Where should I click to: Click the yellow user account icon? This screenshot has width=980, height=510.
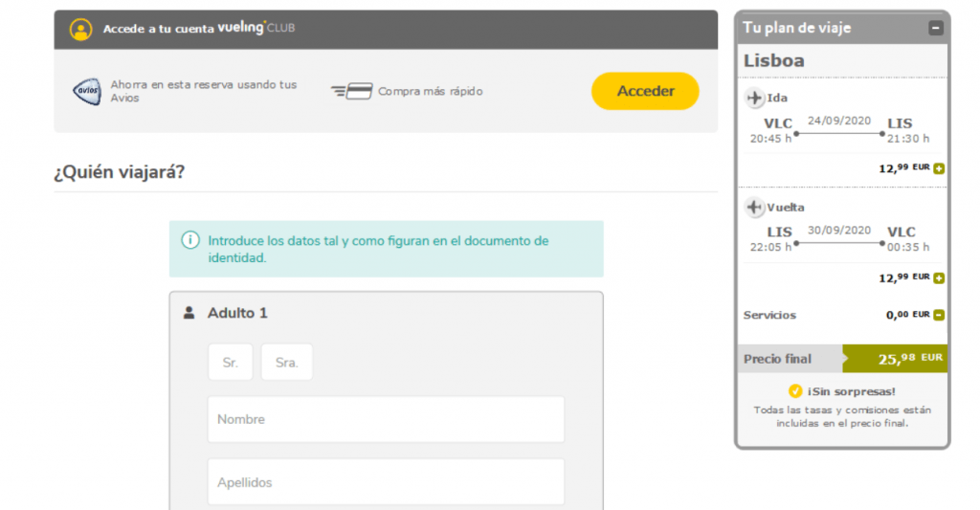[81, 29]
